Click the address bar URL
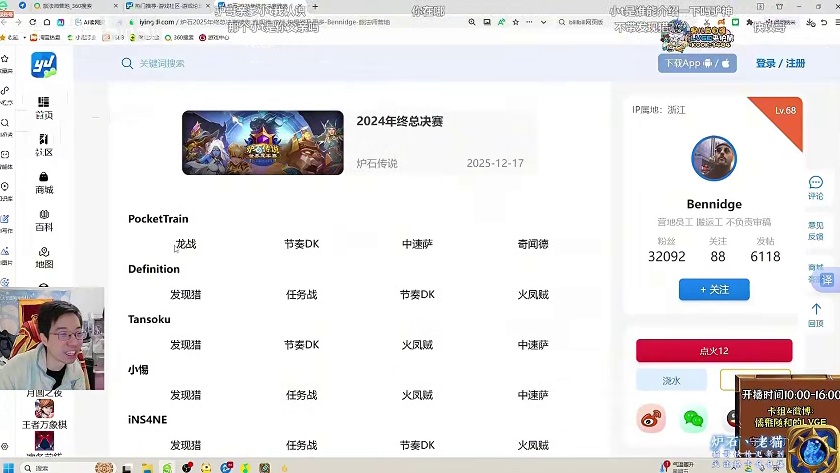The image size is (840, 473). point(265,22)
